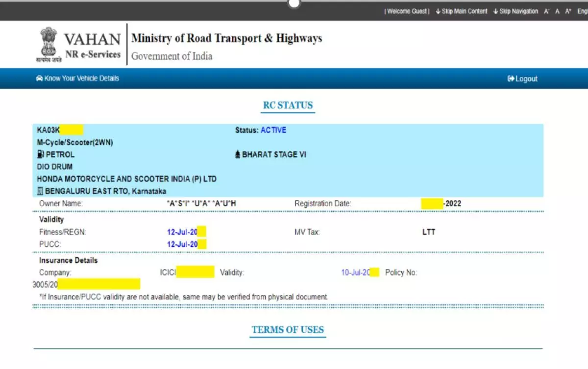Click the Logout button
This screenshot has height=369, width=588.
click(x=523, y=78)
